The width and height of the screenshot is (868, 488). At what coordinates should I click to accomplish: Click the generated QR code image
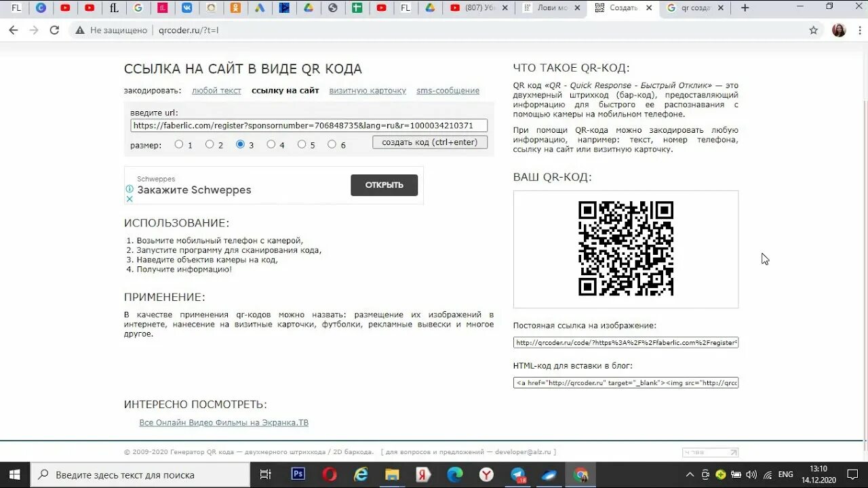[x=626, y=248]
